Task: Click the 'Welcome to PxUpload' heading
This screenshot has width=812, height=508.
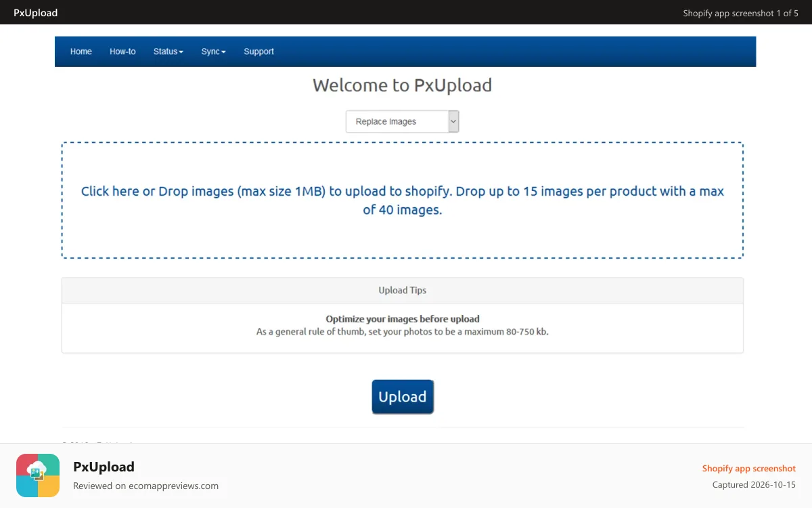Action: 403,85
